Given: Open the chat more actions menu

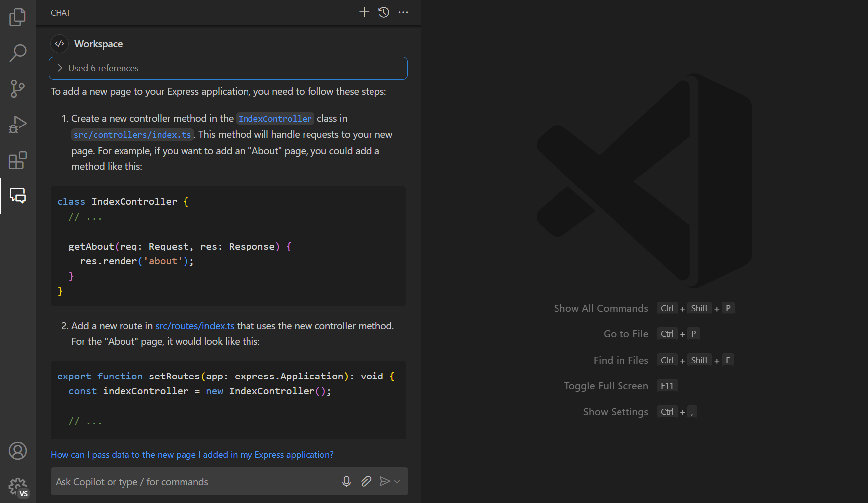Looking at the screenshot, I should (403, 12).
